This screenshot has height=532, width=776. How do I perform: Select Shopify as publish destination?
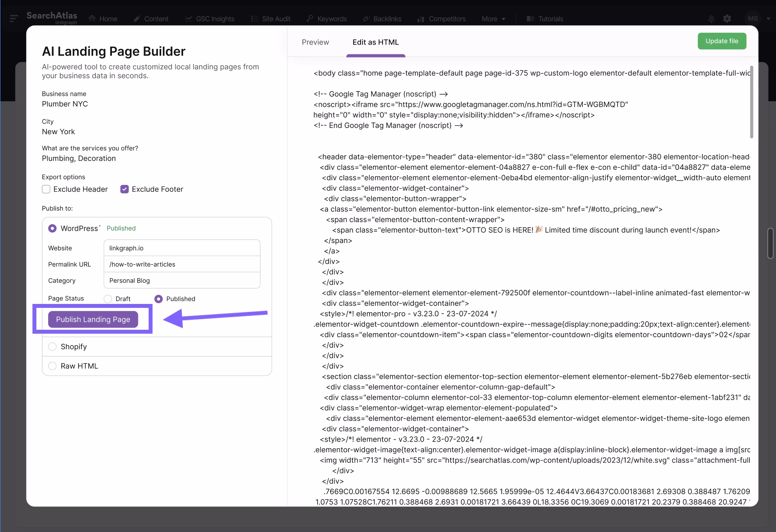coord(52,347)
